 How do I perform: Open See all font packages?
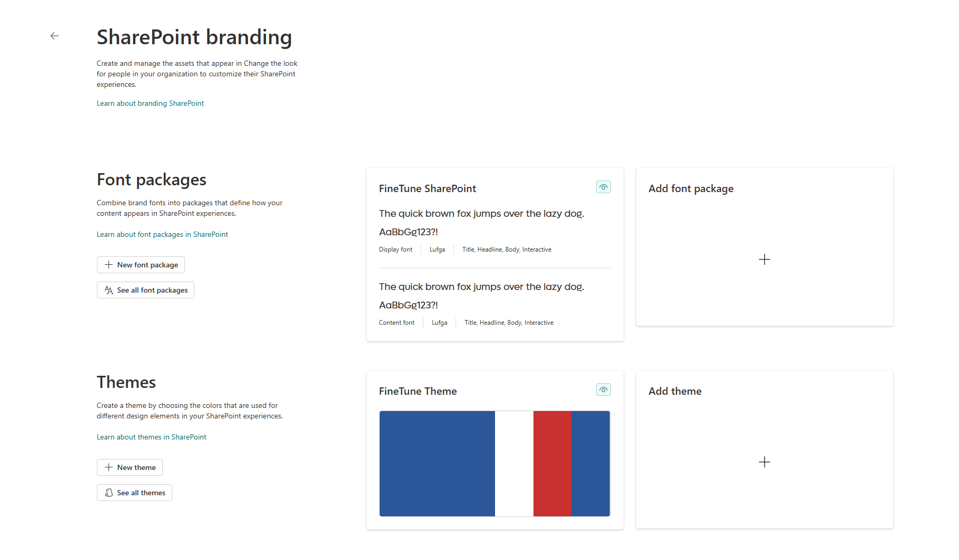pyautogui.click(x=145, y=290)
